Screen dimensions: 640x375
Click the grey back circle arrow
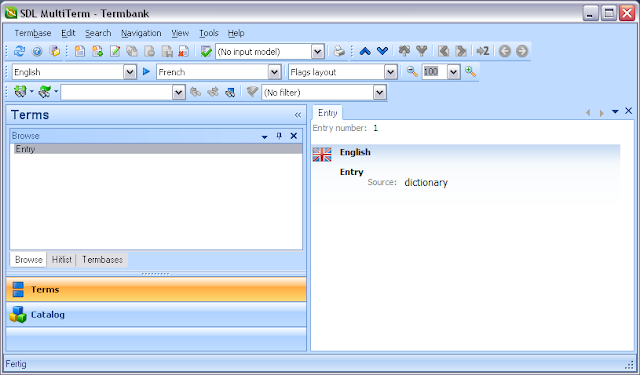(x=505, y=51)
